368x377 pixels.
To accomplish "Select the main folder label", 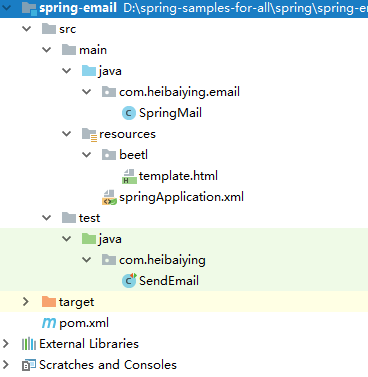I will 93,50.
